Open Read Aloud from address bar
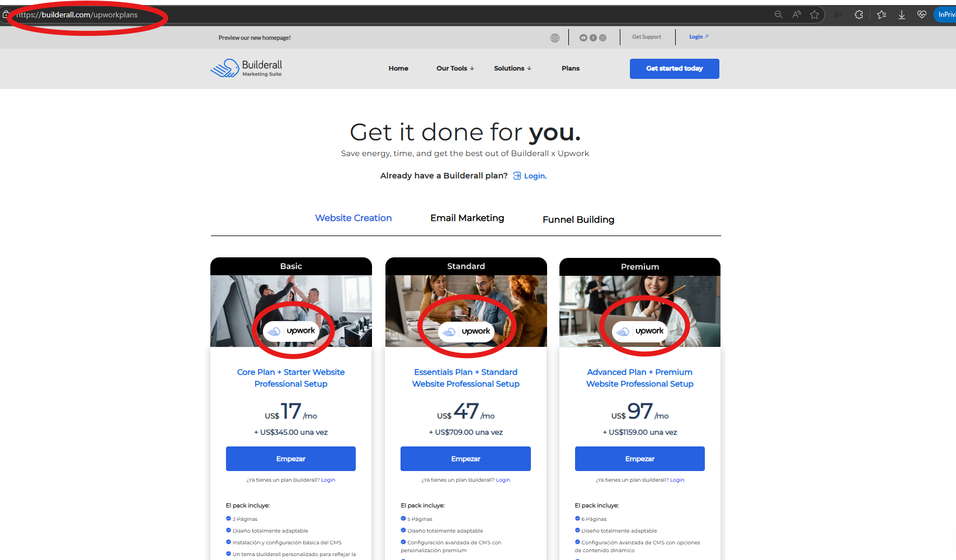This screenshot has height=560, width=956. click(797, 15)
